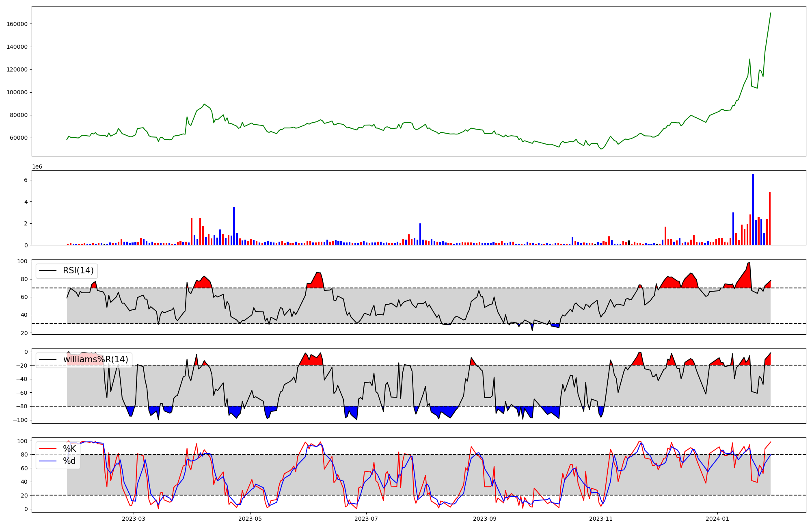Viewport: 812px width, 528px height.
Task: Click the williams%R(14) legend label
Action: click(x=95, y=359)
